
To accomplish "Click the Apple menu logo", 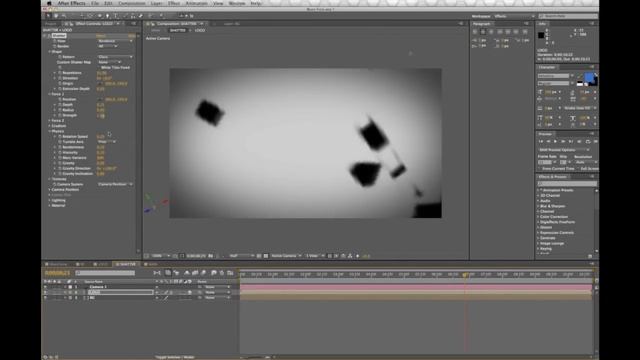I will pyautogui.click(x=49, y=3).
